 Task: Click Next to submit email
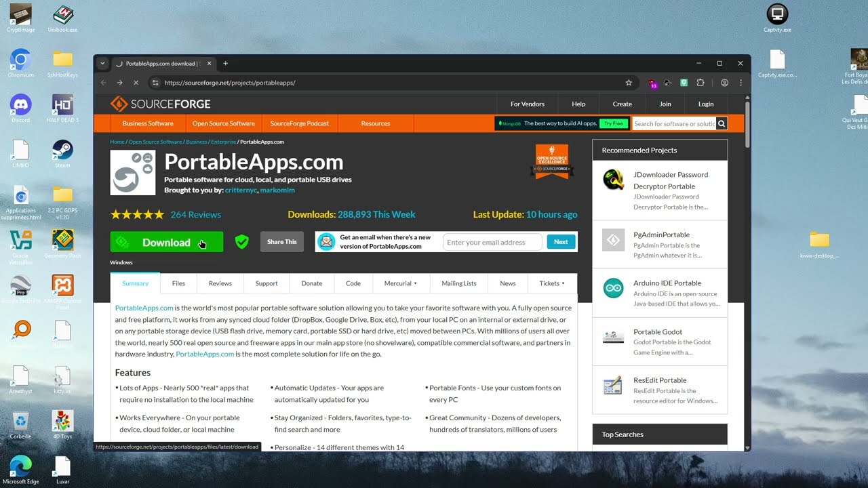[x=561, y=242]
